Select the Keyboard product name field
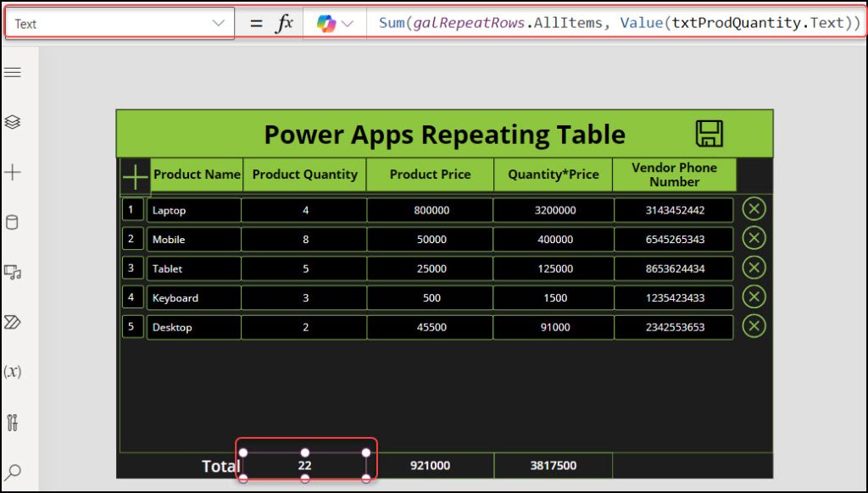The width and height of the screenshot is (868, 493). tap(194, 297)
